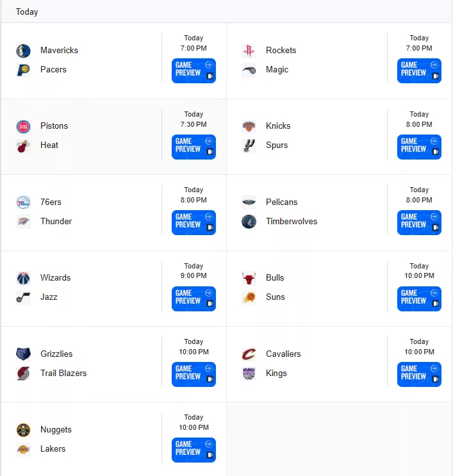
Task: Open Game Preview for Cavaliers vs Kings
Action: (419, 374)
